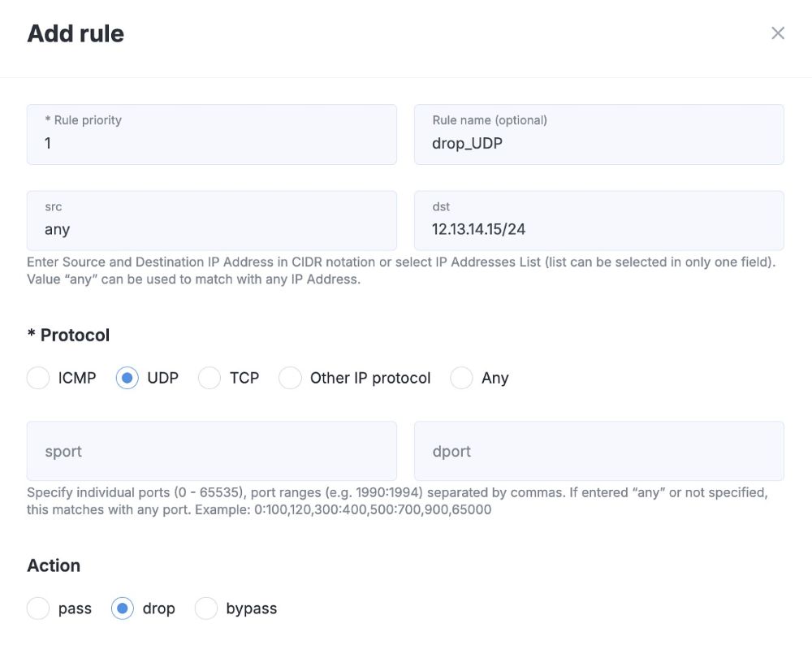The height and width of the screenshot is (654, 812).
Task: Click the Add rule dialog title
Action: [x=76, y=33]
